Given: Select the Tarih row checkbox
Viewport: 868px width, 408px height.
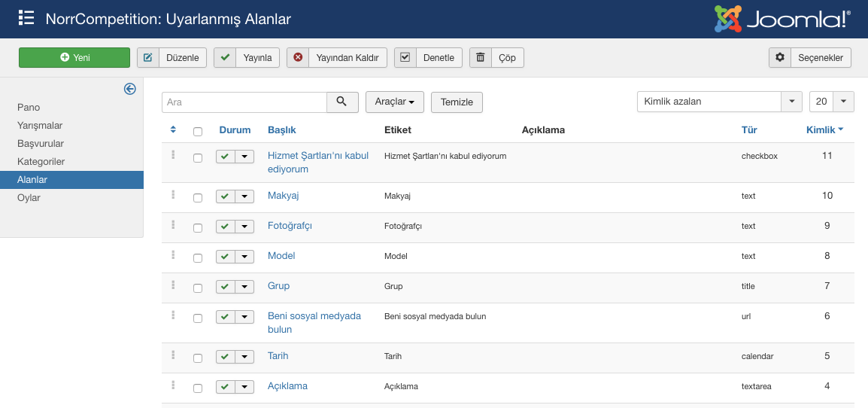Looking at the screenshot, I should [198, 358].
